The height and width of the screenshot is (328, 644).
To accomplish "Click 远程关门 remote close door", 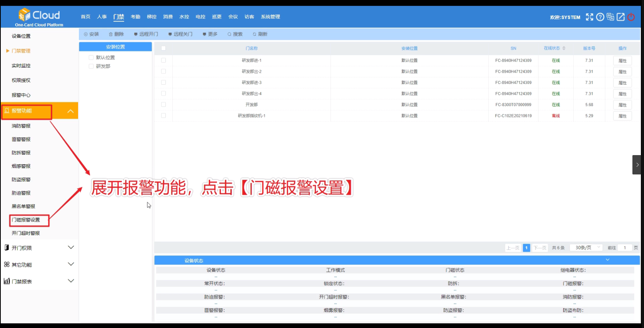I will pos(180,34).
